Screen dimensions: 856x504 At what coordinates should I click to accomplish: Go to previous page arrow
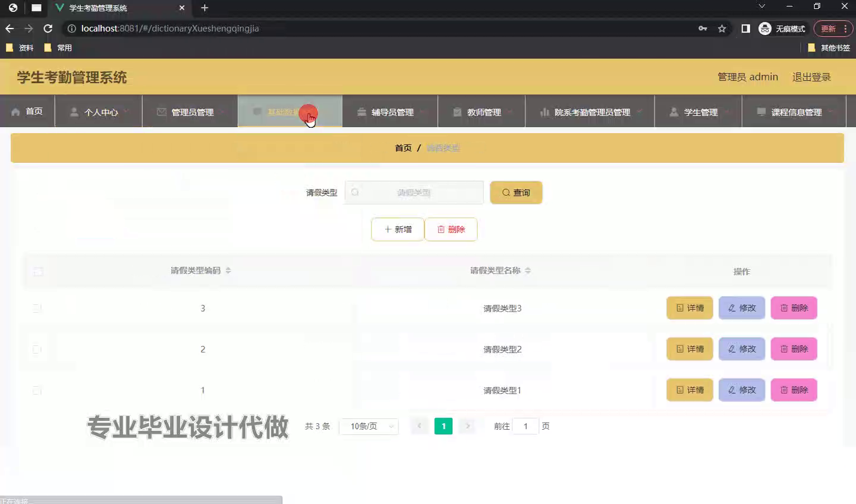[420, 426]
